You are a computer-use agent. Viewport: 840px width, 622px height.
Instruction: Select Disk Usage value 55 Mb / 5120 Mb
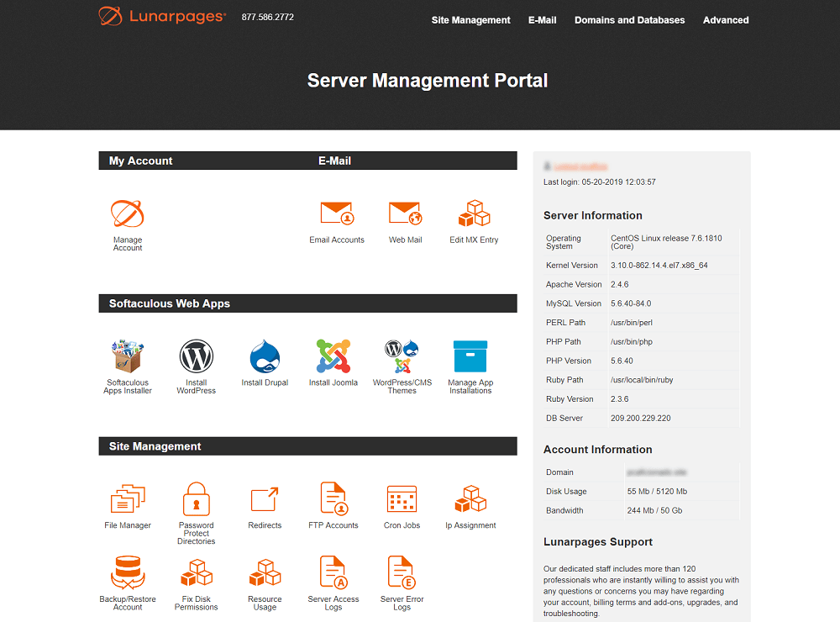[x=657, y=491]
